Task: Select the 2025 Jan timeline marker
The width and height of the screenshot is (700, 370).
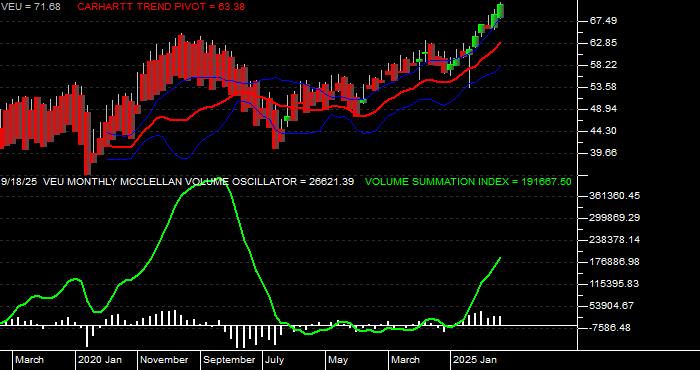Action: pyautogui.click(x=475, y=360)
